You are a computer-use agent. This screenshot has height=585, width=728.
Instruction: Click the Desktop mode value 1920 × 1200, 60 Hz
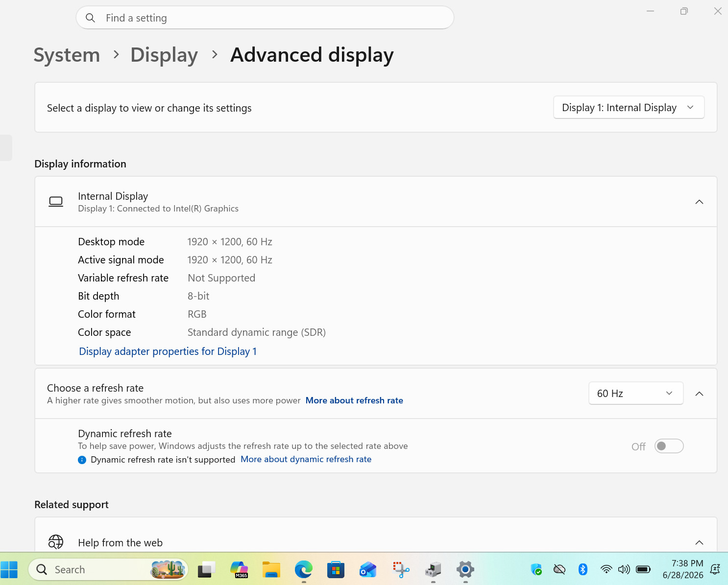[230, 242]
